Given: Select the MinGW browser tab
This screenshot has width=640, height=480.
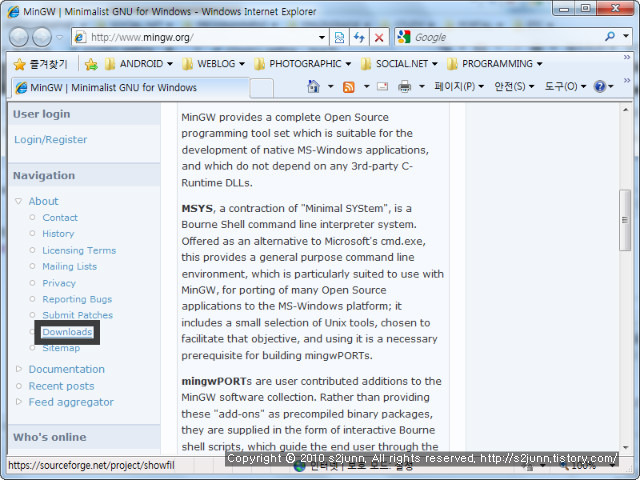Looking at the screenshot, I should [130, 88].
